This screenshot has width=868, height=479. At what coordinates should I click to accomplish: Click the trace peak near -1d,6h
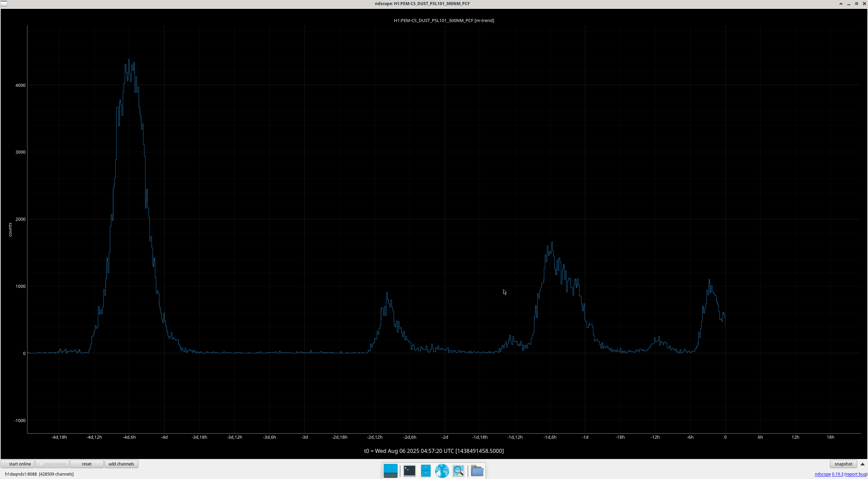tap(552, 242)
